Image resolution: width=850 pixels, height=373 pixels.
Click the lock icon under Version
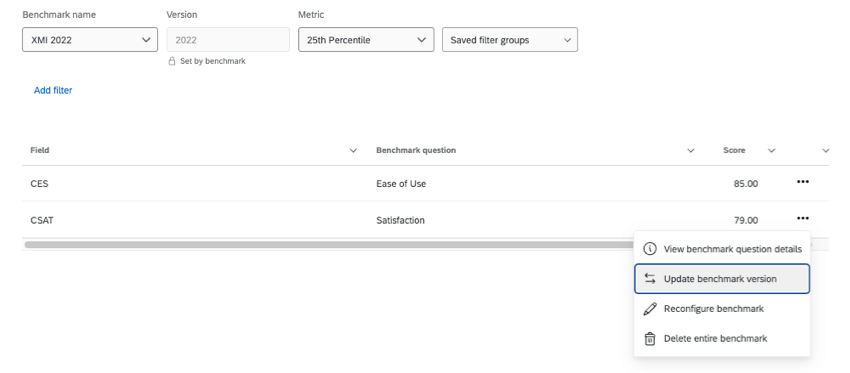(172, 61)
